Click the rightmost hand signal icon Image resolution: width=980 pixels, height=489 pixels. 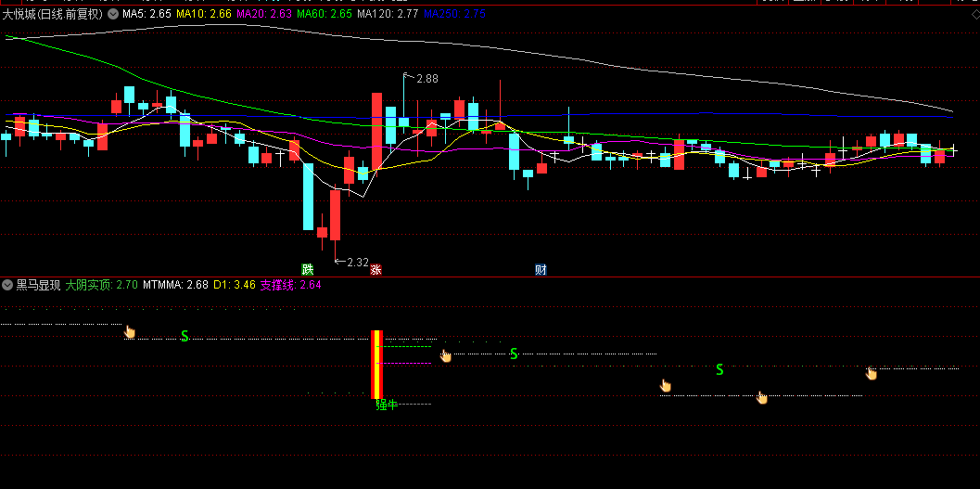pyautogui.click(x=871, y=373)
